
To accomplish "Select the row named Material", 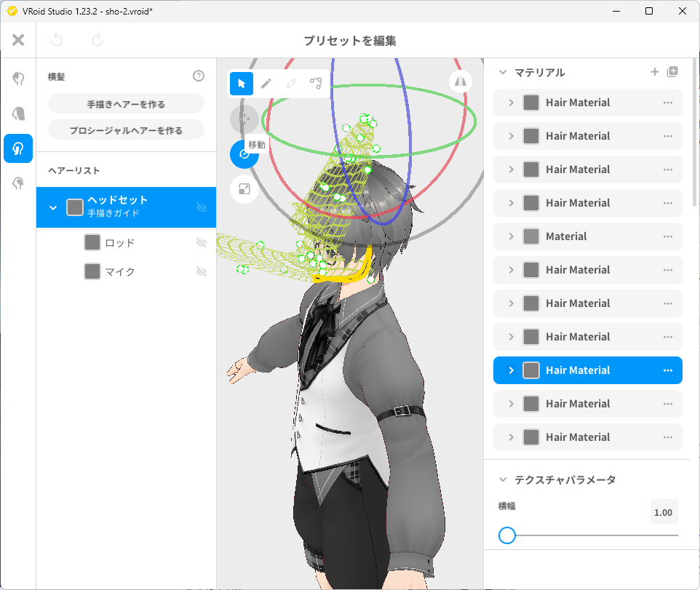I will point(587,236).
